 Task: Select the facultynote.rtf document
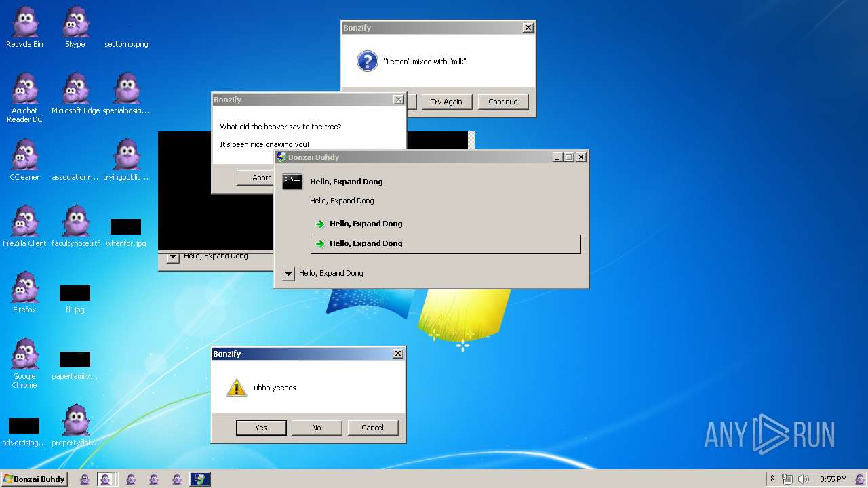tap(75, 227)
